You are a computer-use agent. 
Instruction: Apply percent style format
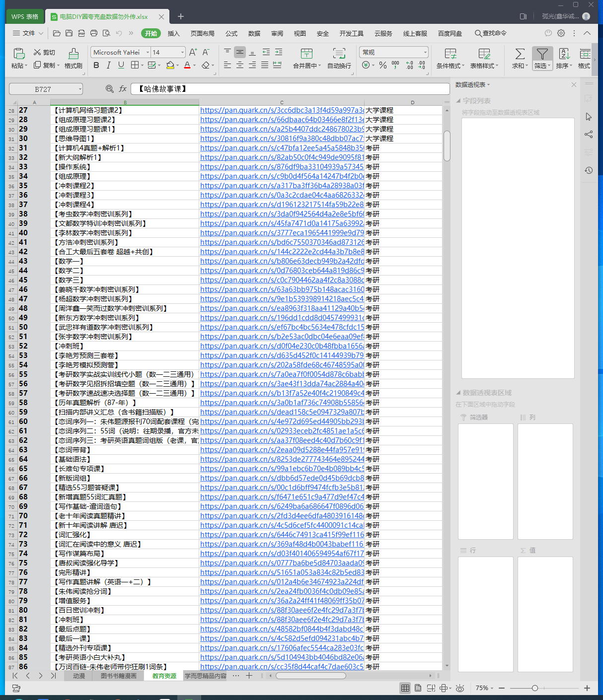383,65
